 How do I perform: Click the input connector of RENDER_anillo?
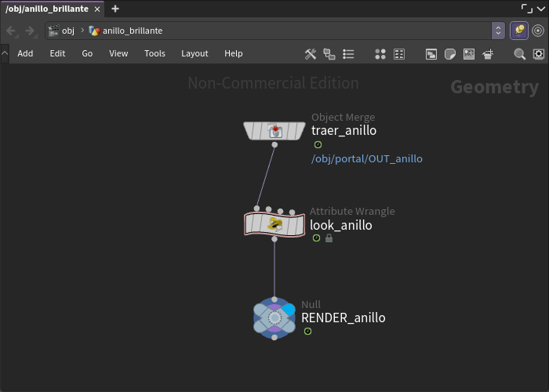click(274, 299)
